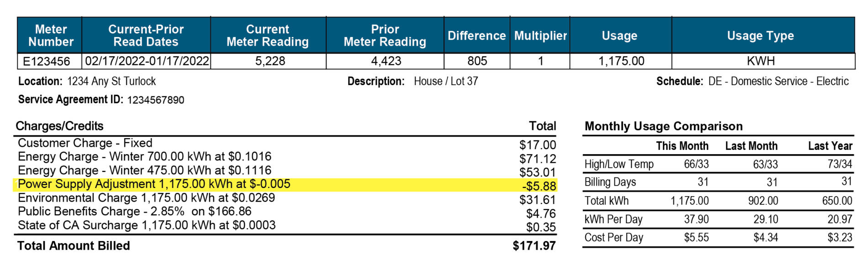Click the Schedule DE Domestic Service text
868x267 pixels.
point(778,81)
